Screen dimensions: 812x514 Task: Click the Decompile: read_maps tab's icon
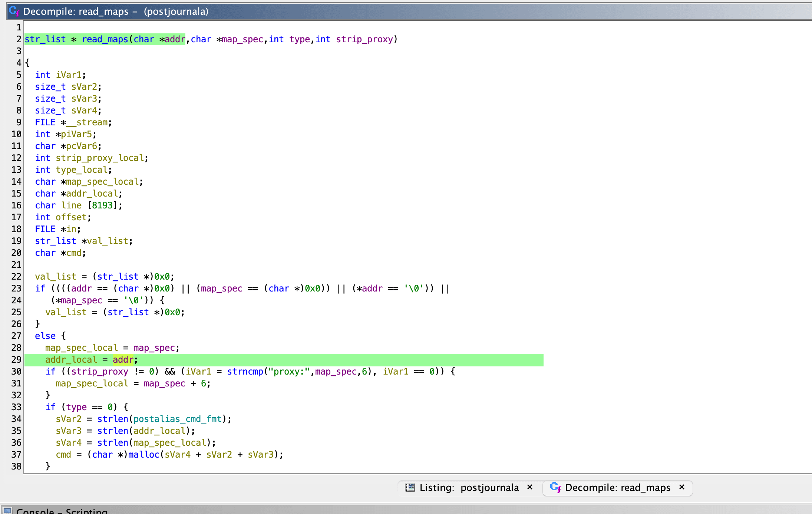click(555, 487)
